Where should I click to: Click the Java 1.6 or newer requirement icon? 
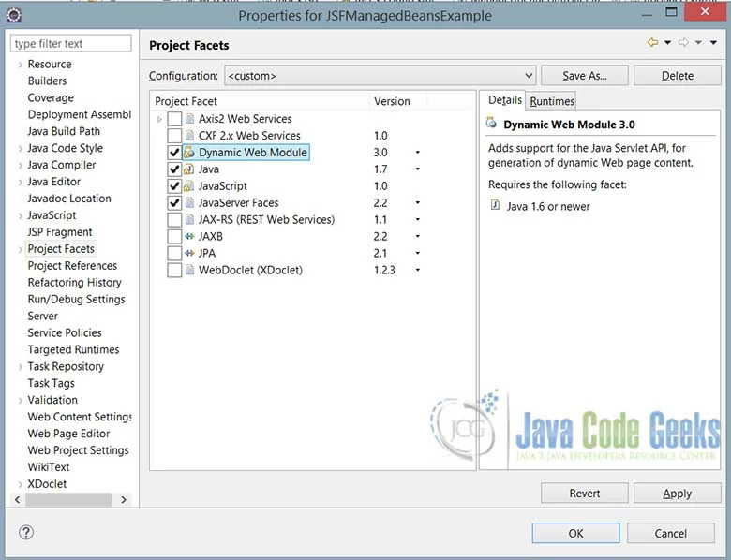coord(495,205)
